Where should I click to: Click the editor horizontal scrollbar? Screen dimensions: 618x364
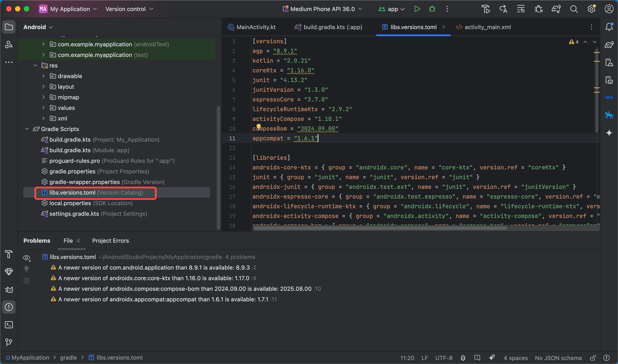(380, 228)
